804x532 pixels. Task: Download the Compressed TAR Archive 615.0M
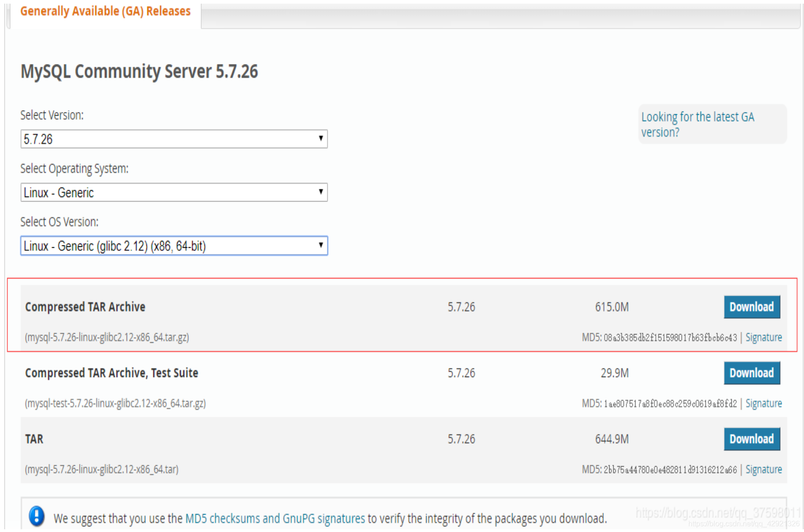[x=751, y=307]
